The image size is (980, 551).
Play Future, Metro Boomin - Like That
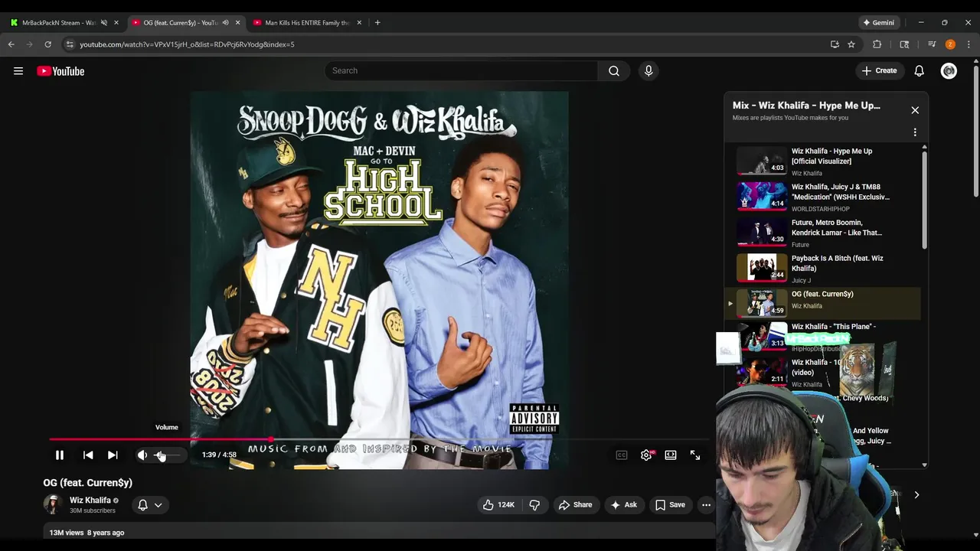click(x=823, y=233)
